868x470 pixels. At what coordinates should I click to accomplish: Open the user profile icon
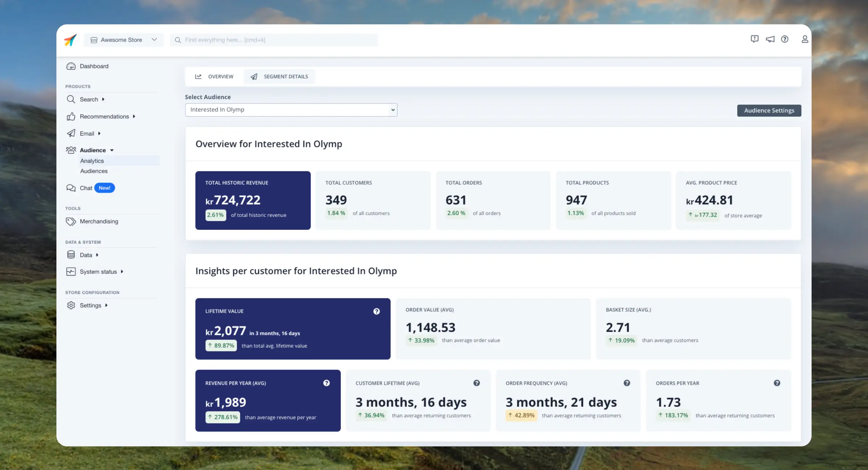tap(805, 39)
